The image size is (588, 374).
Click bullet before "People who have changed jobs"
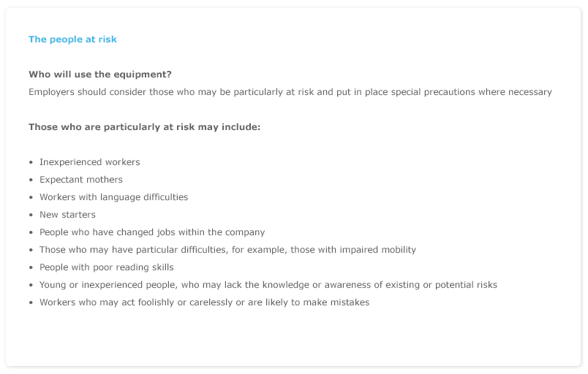pos(31,233)
